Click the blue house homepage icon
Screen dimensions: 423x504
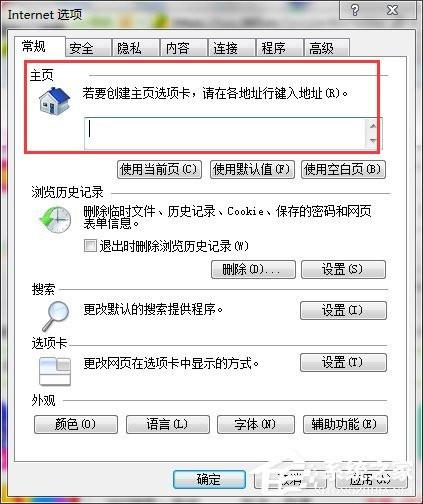(54, 101)
